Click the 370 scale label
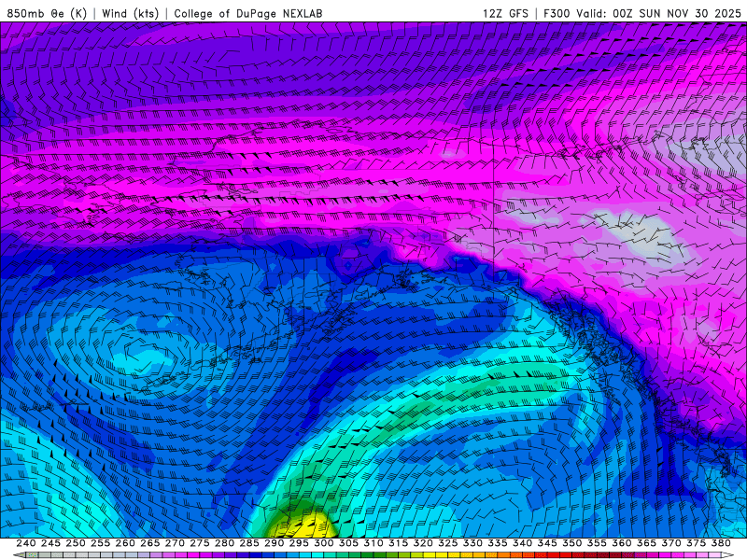 (670, 543)
